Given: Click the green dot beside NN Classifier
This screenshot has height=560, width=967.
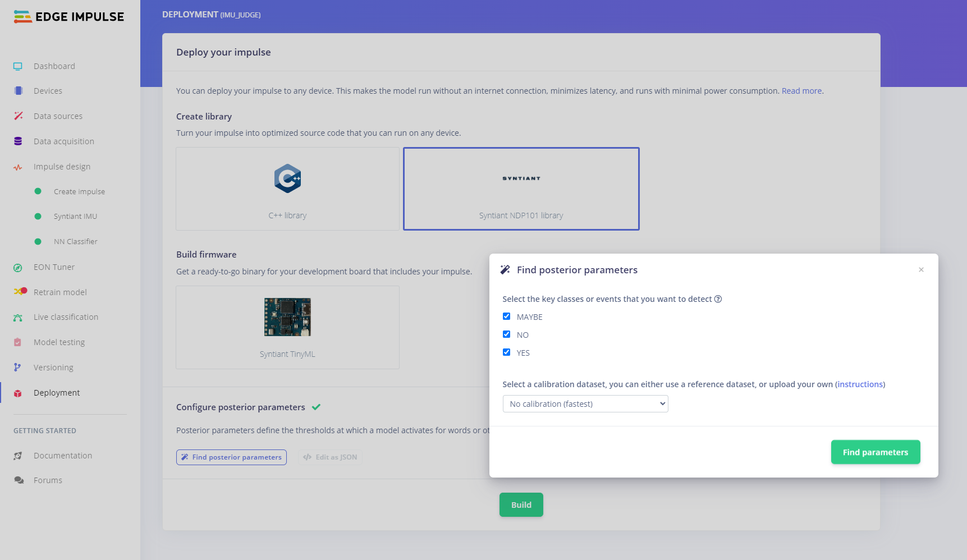Looking at the screenshot, I should pyautogui.click(x=38, y=241).
